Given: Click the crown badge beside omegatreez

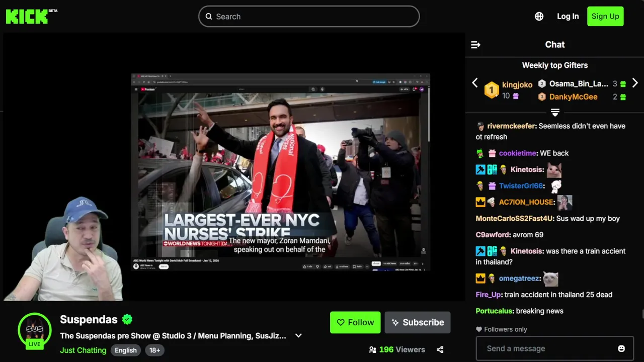Looking at the screenshot, I should [480, 279].
